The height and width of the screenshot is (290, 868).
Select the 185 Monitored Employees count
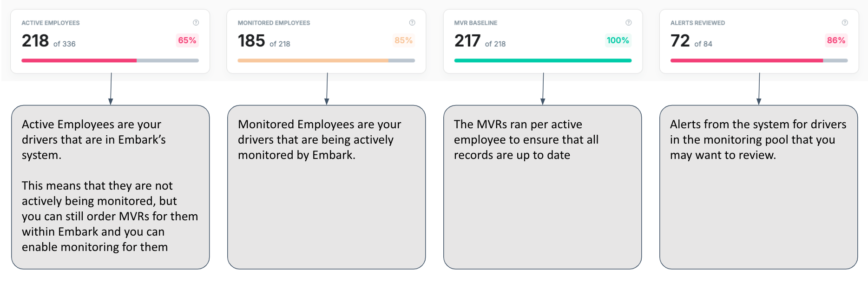click(x=251, y=41)
